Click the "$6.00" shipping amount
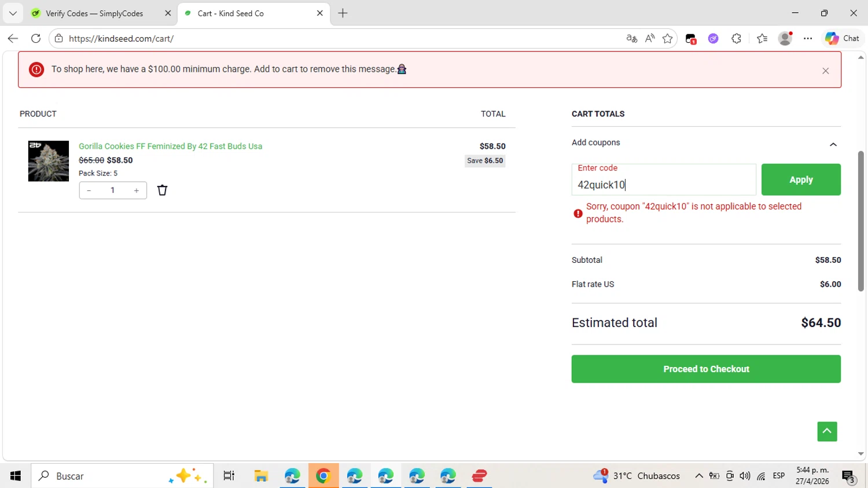 coord(830,284)
